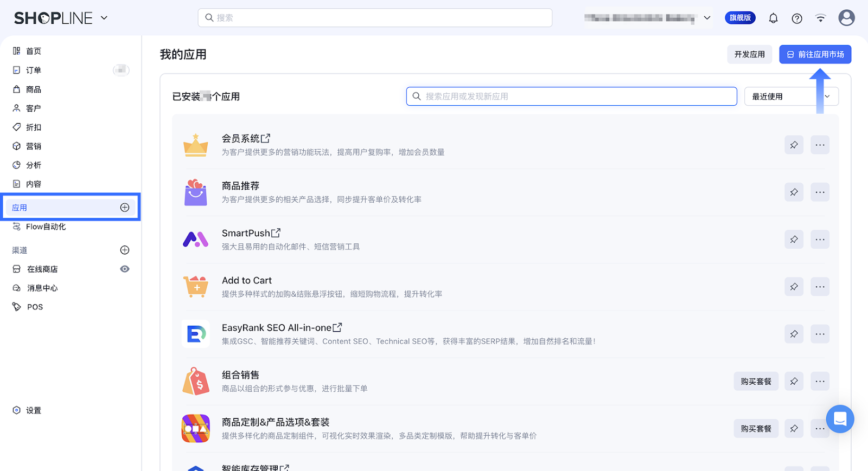The height and width of the screenshot is (471, 868).
Task: Pin the 商品推荐 app
Action: tap(794, 192)
